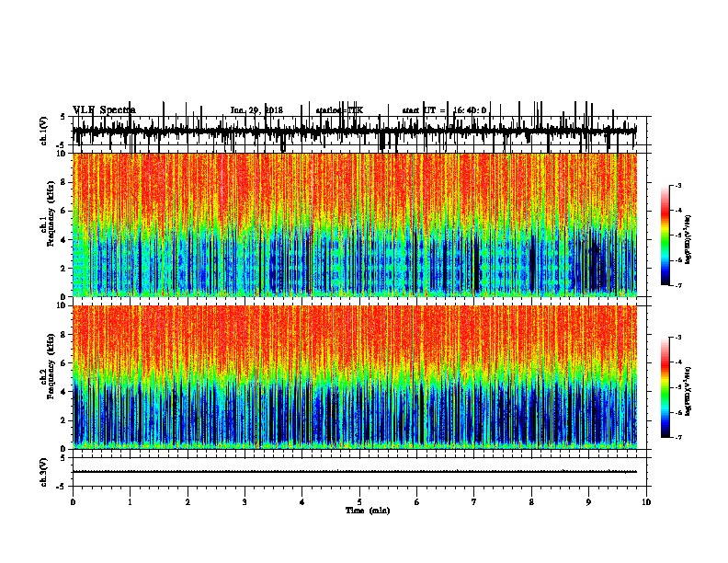Click the "4" kHz tick on ch.2 frequency axis

tap(64, 392)
